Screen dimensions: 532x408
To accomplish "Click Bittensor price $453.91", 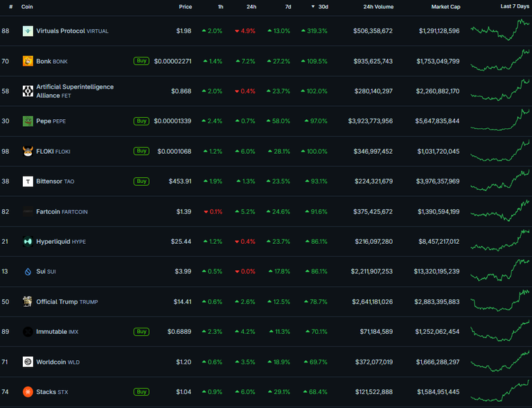I will pos(180,181).
